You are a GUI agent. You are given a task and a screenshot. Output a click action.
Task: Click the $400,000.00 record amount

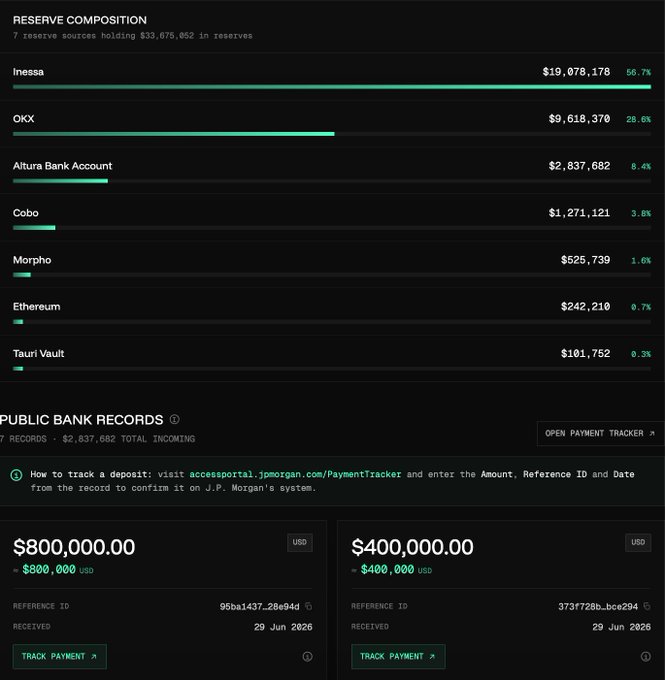[413, 547]
